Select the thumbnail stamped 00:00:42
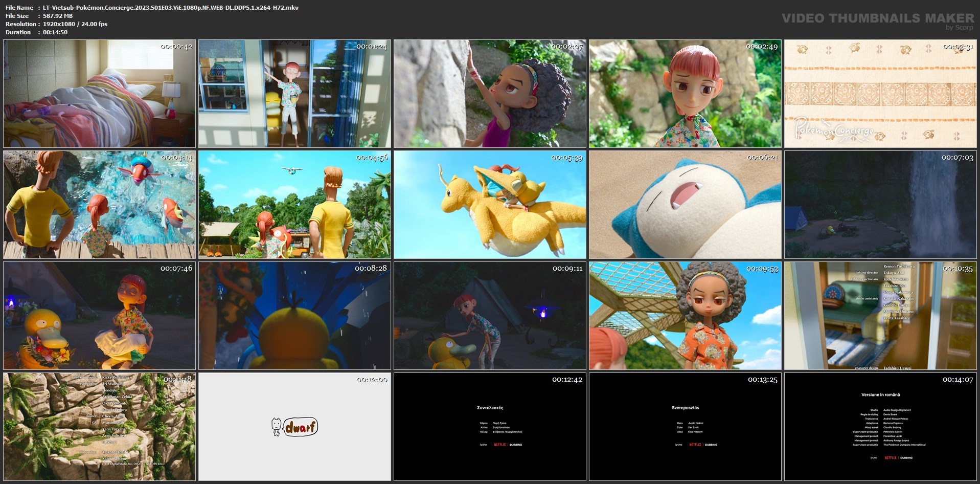 (100, 94)
